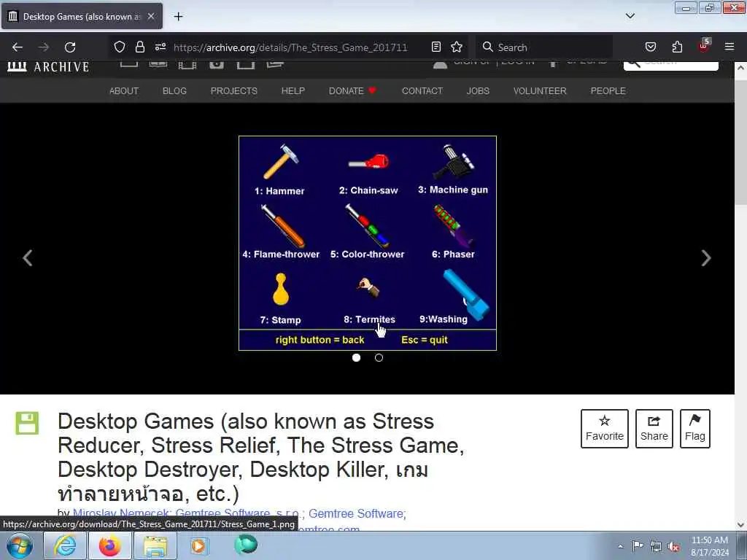Click the Internet Archive logo
The height and width of the screenshot is (560, 747).
[48, 66]
